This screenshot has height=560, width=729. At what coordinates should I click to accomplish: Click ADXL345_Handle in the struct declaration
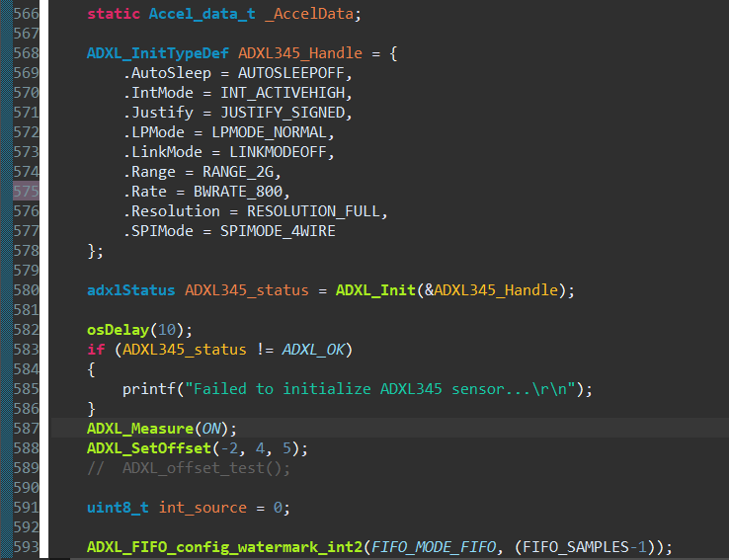(x=300, y=53)
